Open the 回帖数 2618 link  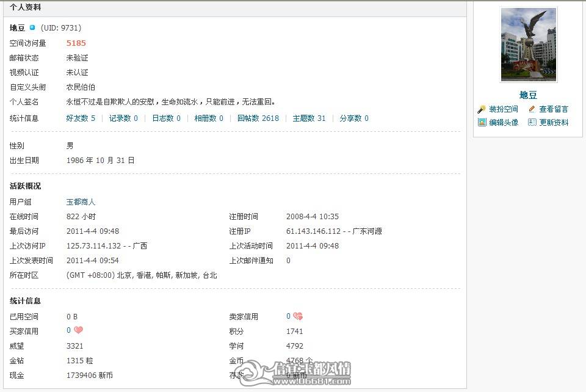coord(258,118)
